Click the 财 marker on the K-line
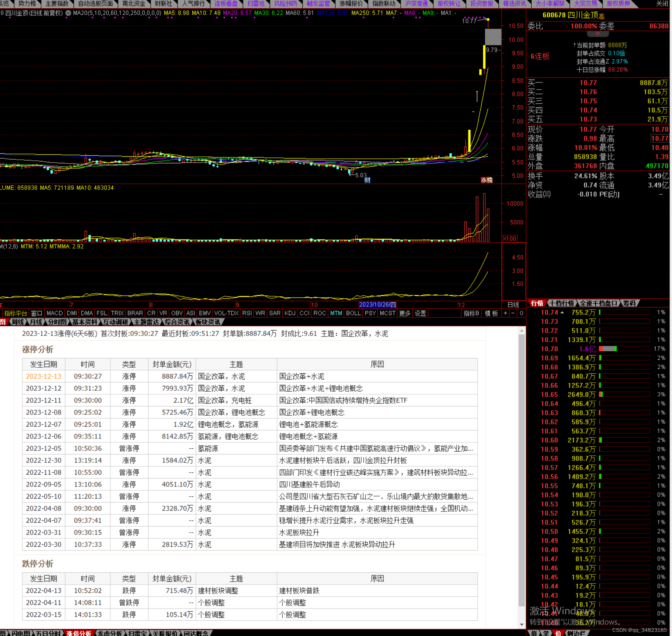 point(367,180)
